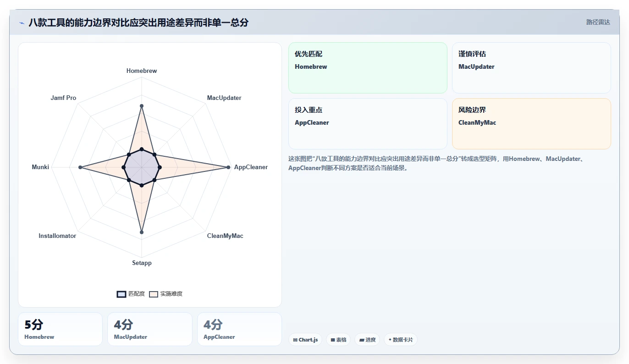Screen dimensions: 629x364
Task: Click the 进度 chip icon
Action: click(x=362, y=340)
